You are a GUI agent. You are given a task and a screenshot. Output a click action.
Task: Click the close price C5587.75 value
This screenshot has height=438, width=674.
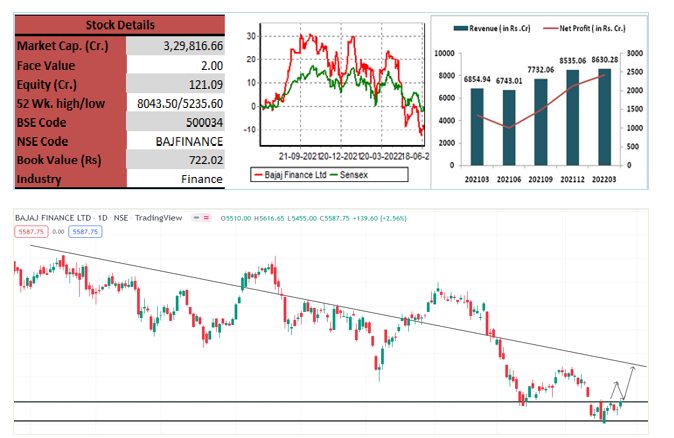(x=335, y=218)
